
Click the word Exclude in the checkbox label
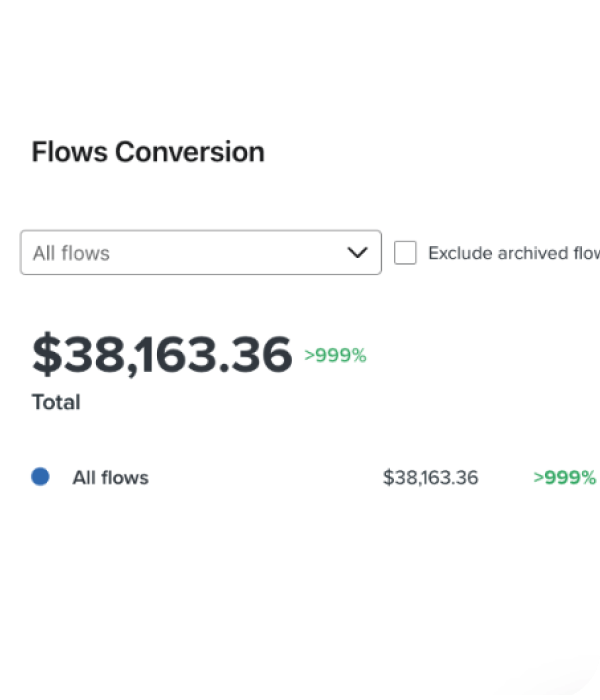tap(460, 253)
